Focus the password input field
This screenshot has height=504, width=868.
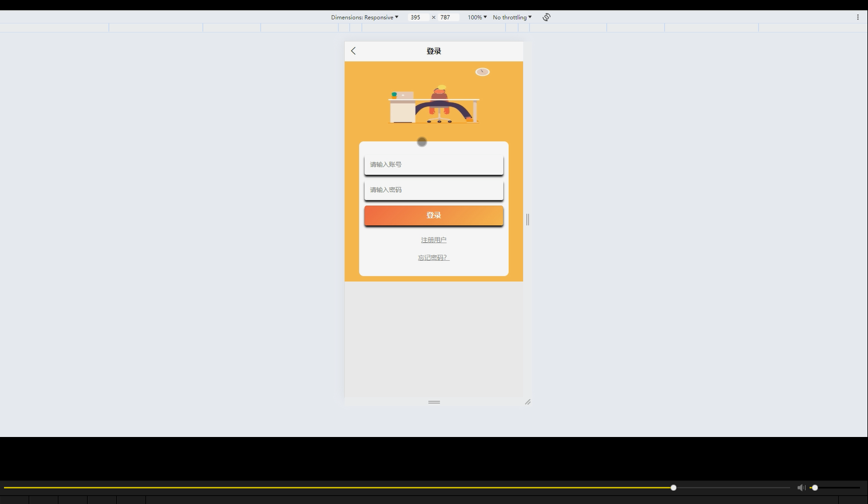[x=433, y=190]
